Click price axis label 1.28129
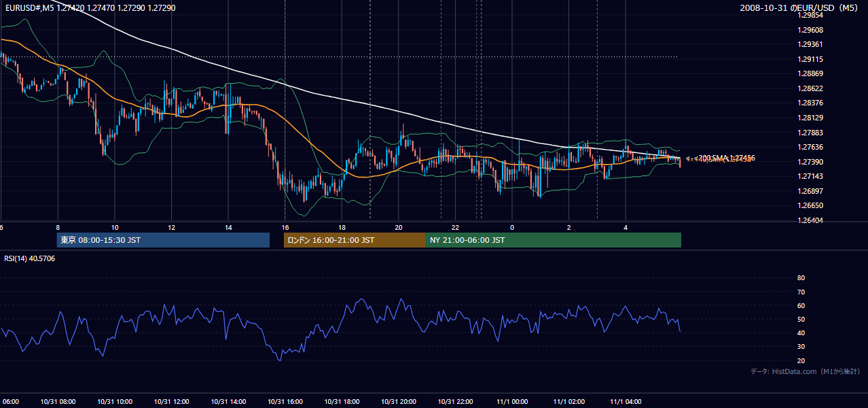Screen dimensions: 868x408 [810, 118]
